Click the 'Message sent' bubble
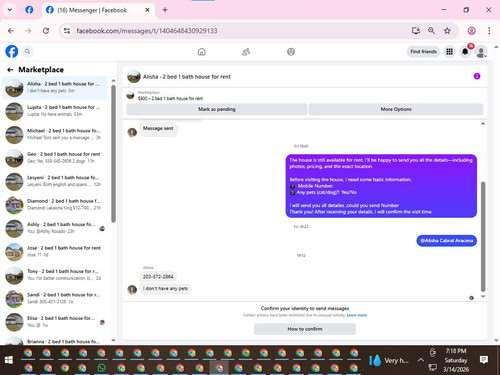The width and height of the screenshot is (500, 375). tap(158, 128)
